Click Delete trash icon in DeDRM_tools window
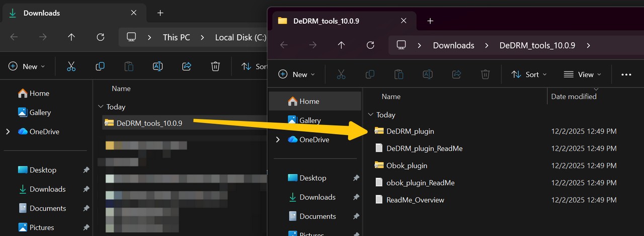Screen dimensions: 644x236 [486, 74]
